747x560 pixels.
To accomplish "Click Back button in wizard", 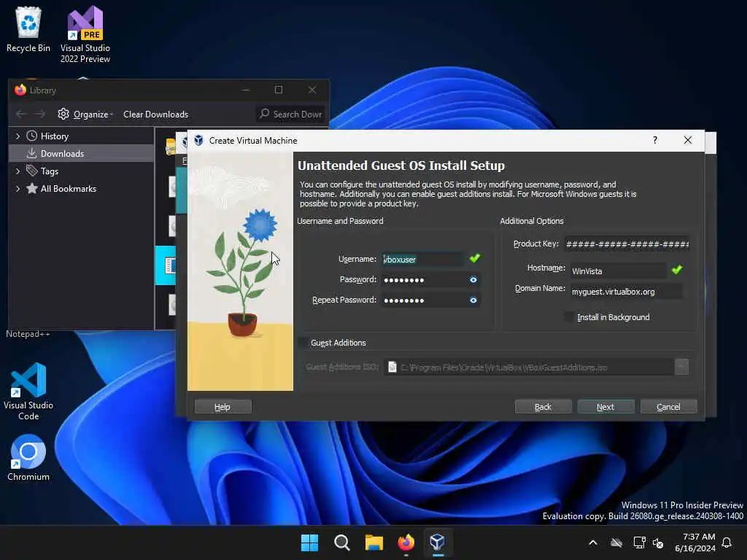I will [x=543, y=407].
